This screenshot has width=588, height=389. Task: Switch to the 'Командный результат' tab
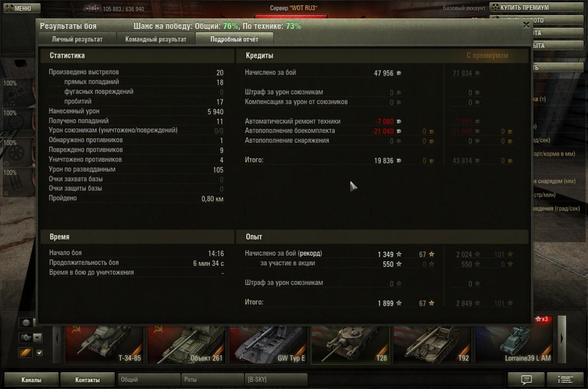pyautogui.click(x=156, y=39)
